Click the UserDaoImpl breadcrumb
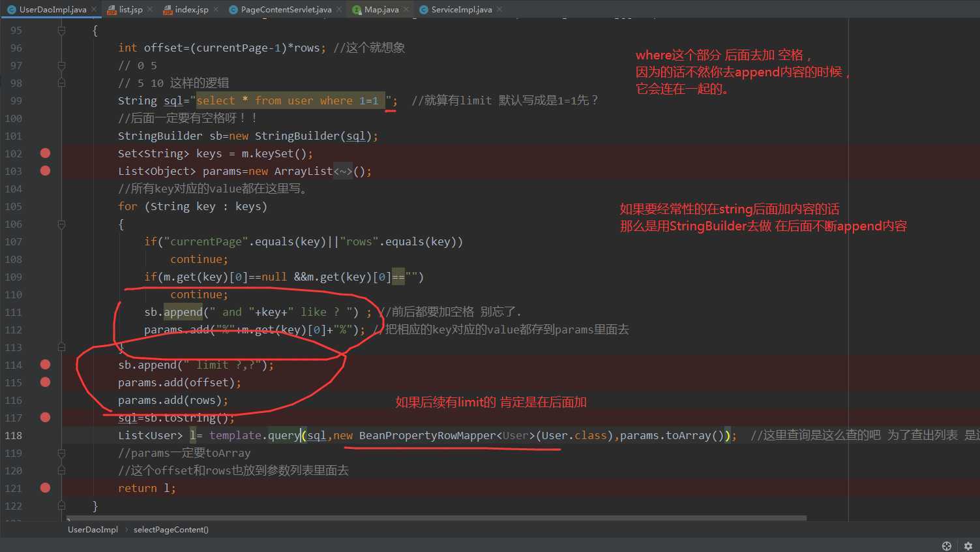This screenshot has width=980, height=552. pyautogui.click(x=93, y=530)
